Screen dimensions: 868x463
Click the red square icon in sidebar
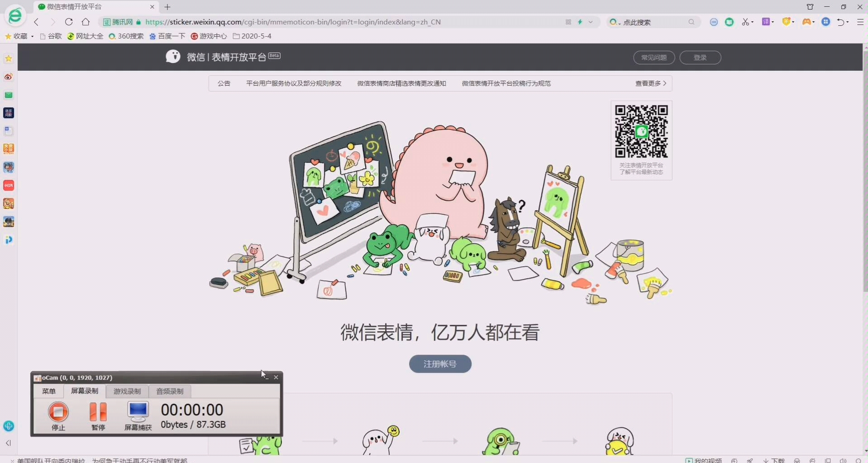(9, 185)
